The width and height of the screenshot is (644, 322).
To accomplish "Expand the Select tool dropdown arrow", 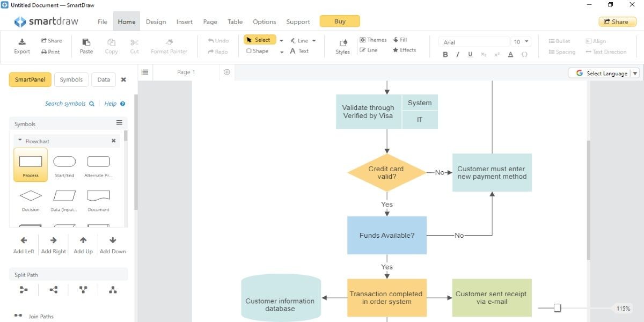I will [x=281, y=41].
